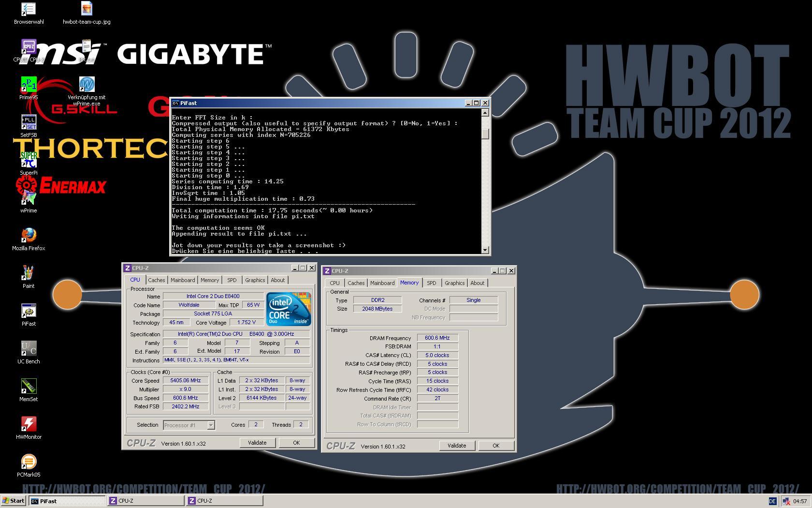
Task: Click the Intel Core 2 Duo logo in CPU-Z
Action: click(289, 309)
